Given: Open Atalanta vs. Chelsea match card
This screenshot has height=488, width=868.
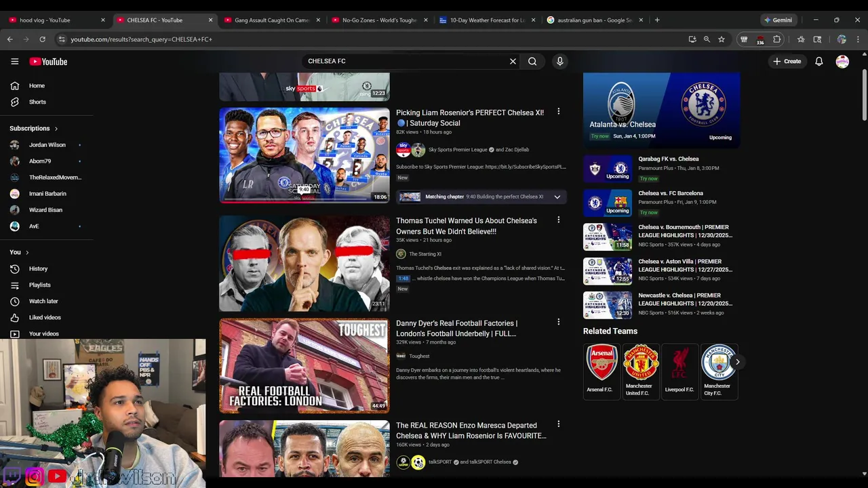Looking at the screenshot, I should pyautogui.click(x=661, y=110).
